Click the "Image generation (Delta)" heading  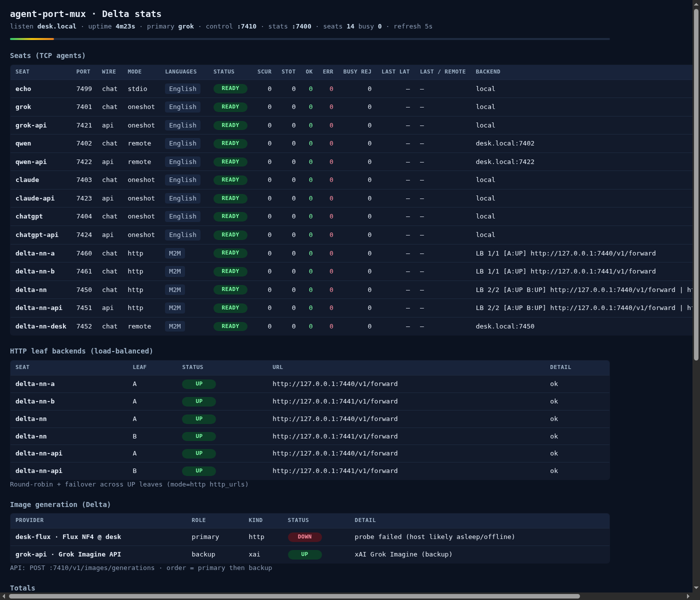[60, 504]
